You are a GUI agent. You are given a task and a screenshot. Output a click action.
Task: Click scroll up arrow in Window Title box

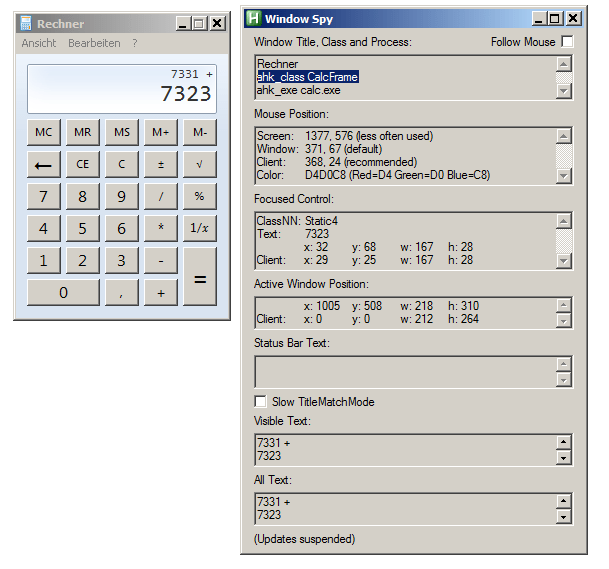point(564,64)
